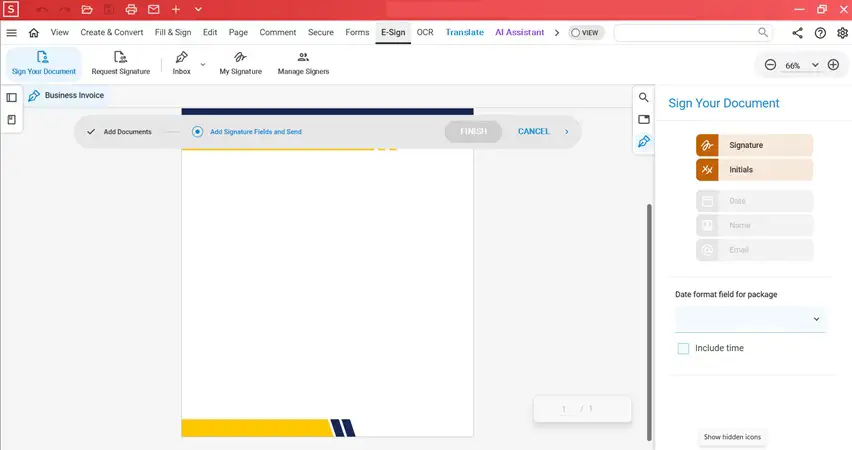Click the print icon in title bar

click(130, 9)
